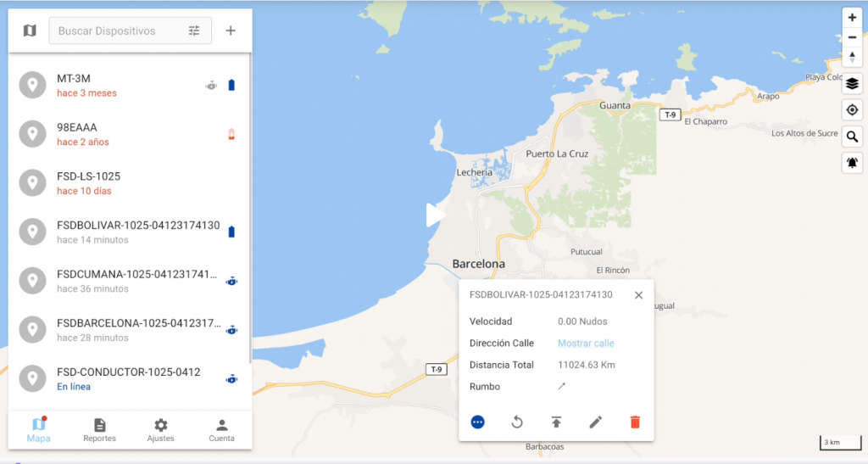Zoom in on the map

[x=852, y=18]
